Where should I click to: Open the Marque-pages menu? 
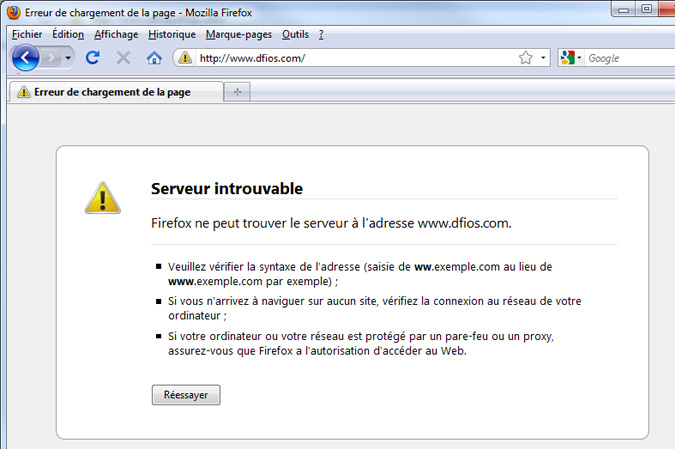[x=238, y=34]
